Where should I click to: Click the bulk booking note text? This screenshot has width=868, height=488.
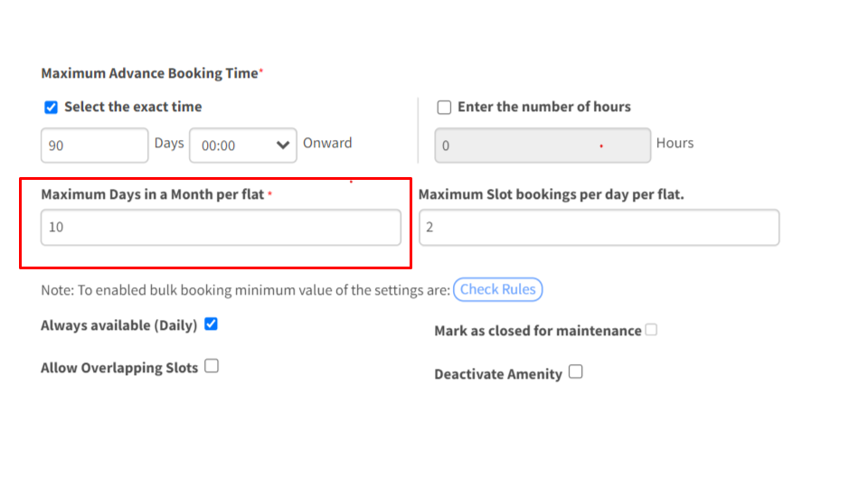[245, 291]
